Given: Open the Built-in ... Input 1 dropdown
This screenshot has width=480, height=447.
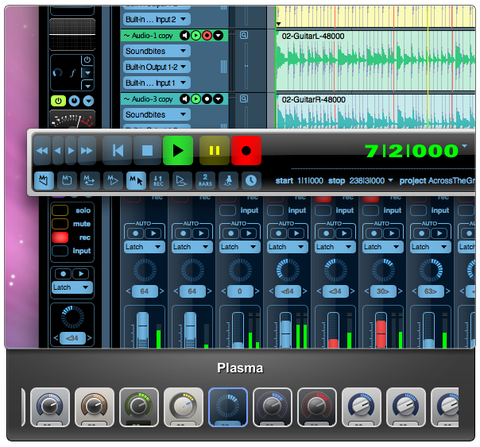Looking at the screenshot, I should tap(157, 83).
